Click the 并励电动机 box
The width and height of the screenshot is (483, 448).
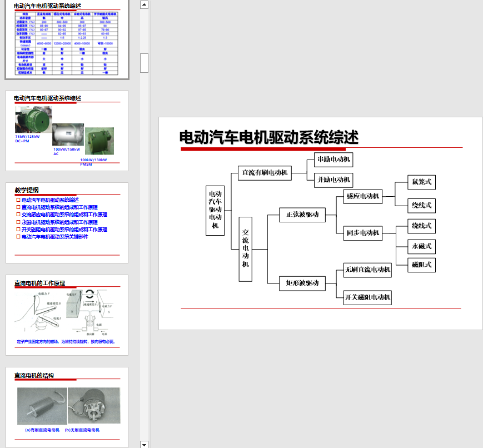point(333,180)
